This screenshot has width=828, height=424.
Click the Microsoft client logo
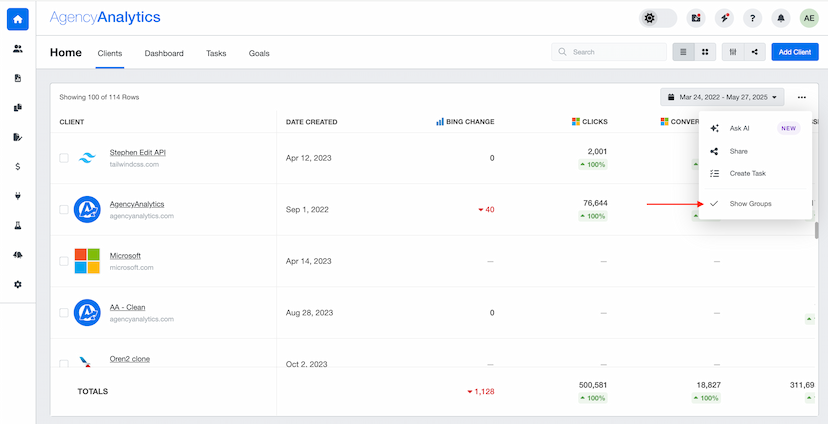pyautogui.click(x=87, y=261)
